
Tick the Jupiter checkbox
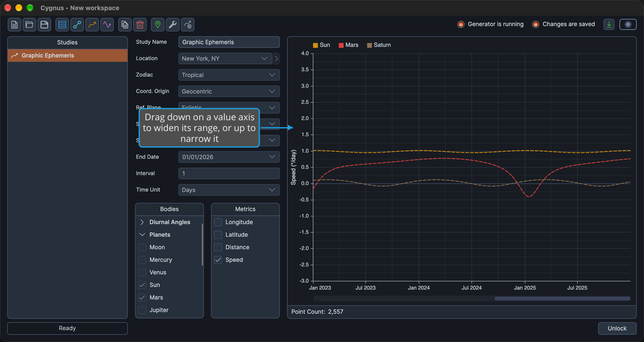coord(142,310)
